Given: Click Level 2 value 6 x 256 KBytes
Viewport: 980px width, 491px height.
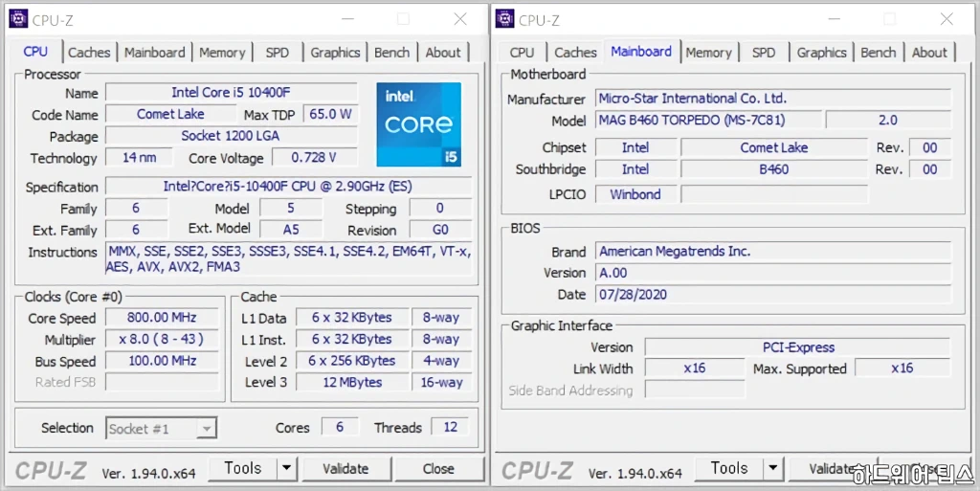Looking at the screenshot, I should click(352, 361).
